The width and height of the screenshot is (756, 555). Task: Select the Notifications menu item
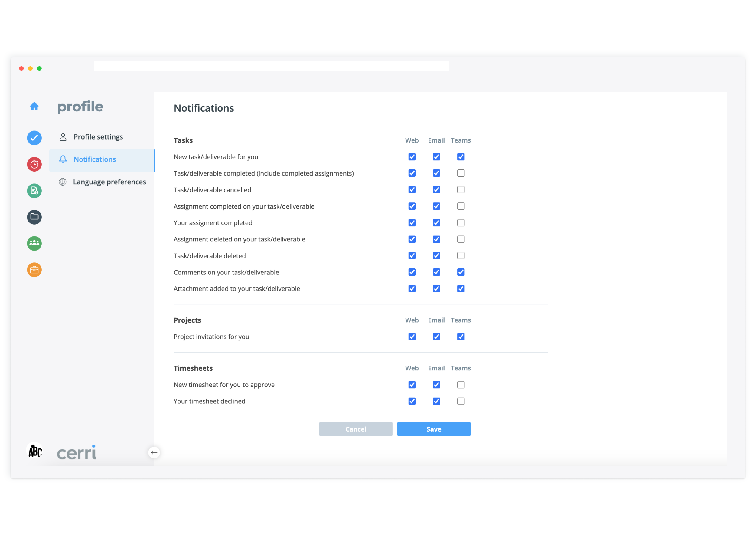tap(95, 159)
